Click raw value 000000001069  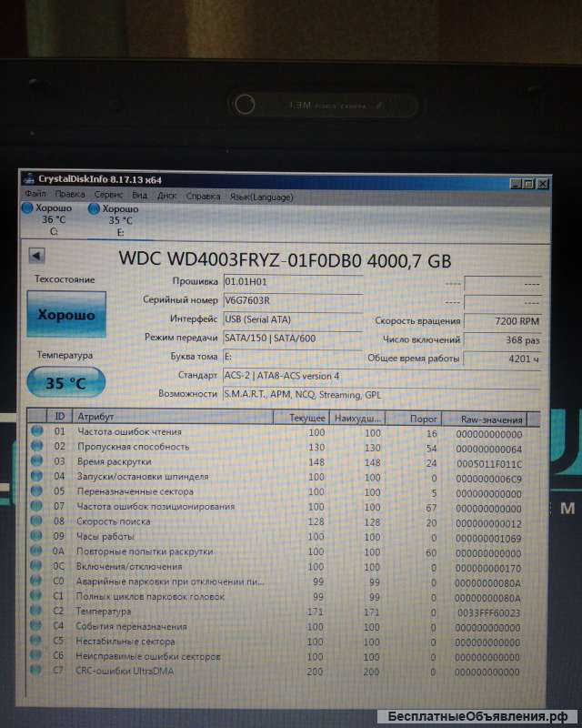coord(488,539)
